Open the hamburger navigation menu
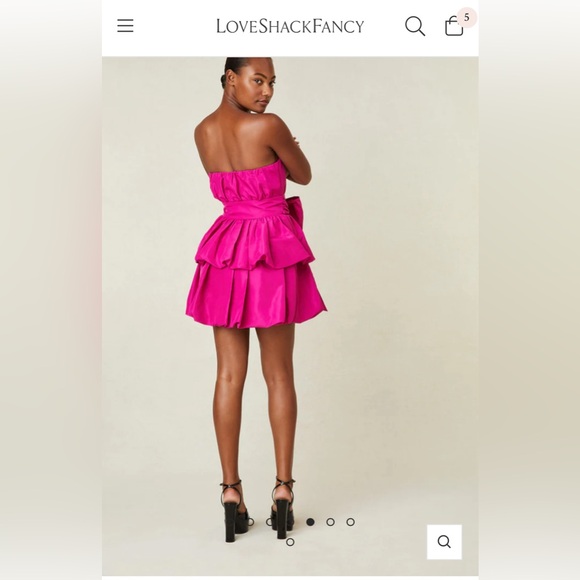Image resolution: width=580 pixels, height=580 pixels. (125, 26)
